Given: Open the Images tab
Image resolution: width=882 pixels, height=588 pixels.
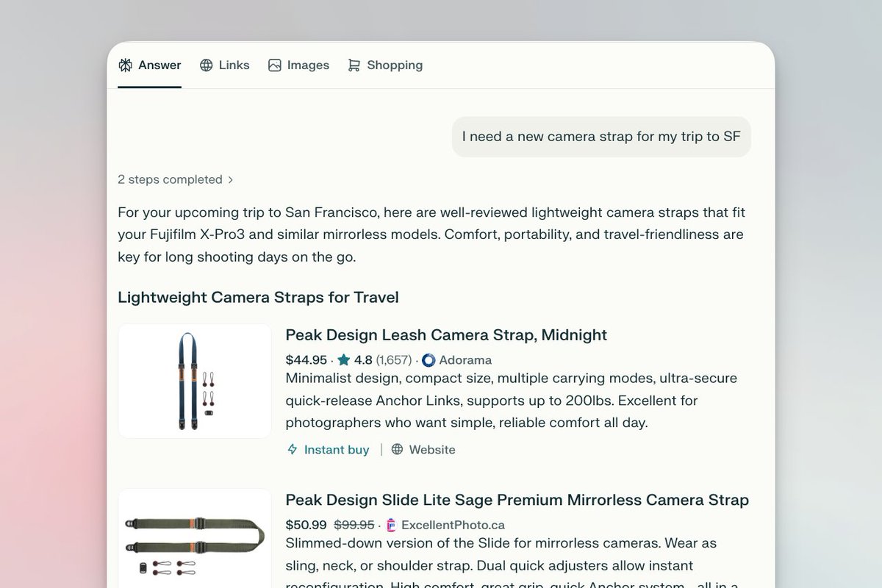Looking at the screenshot, I should pyautogui.click(x=299, y=65).
